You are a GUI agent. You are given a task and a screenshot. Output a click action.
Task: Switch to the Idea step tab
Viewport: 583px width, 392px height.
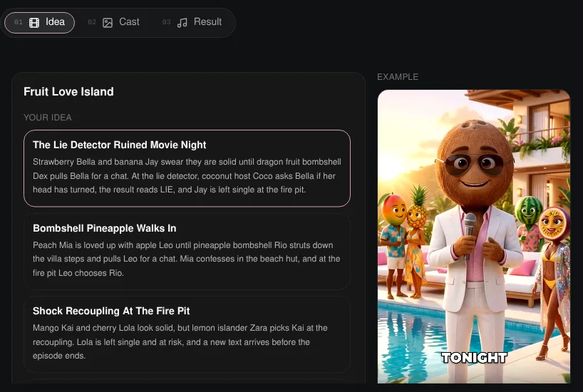pos(39,23)
